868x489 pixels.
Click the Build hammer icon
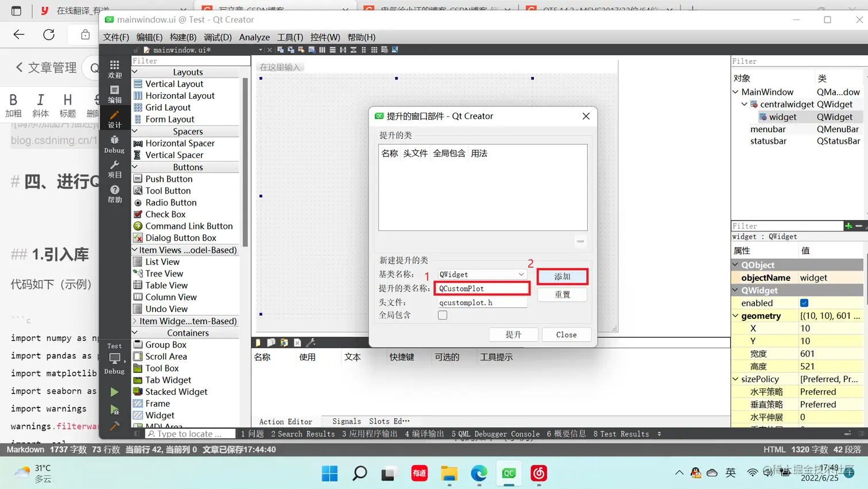coord(115,426)
